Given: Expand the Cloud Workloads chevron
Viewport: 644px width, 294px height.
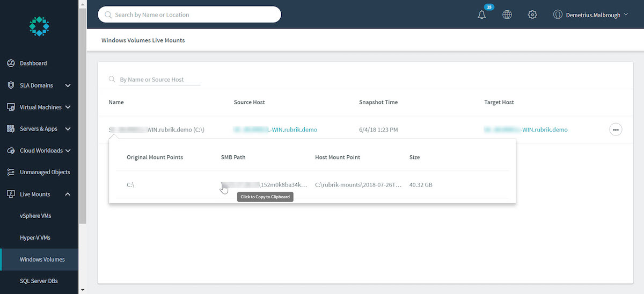Looking at the screenshot, I should pyautogui.click(x=68, y=151).
